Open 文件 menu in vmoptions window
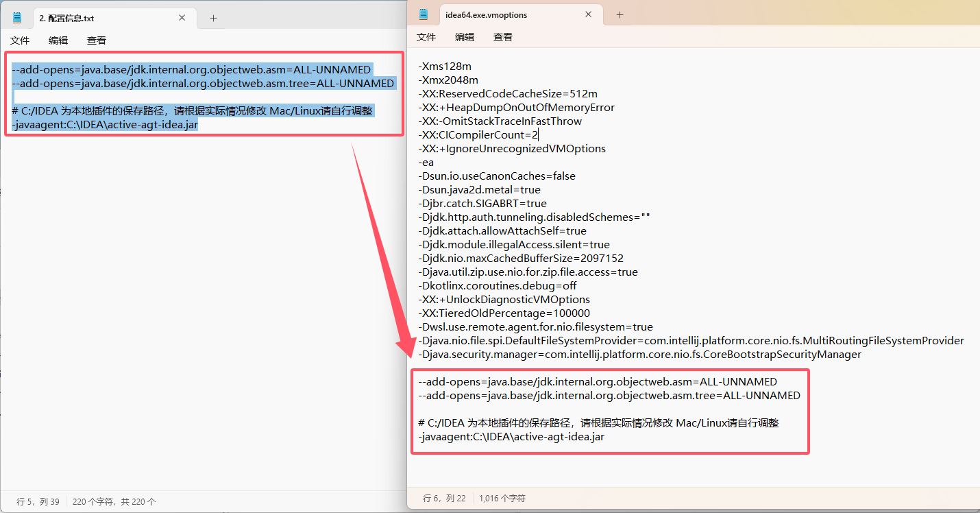The width and height of the screenshot is (980, 513). (426, 37)
